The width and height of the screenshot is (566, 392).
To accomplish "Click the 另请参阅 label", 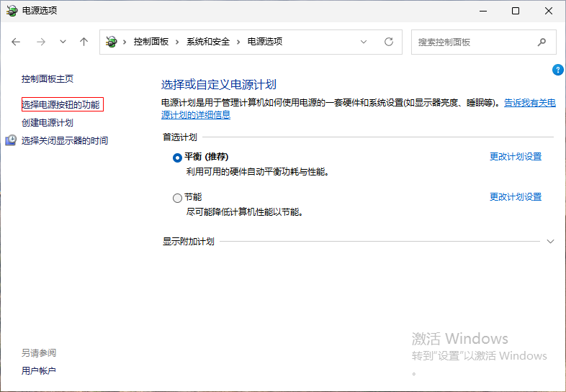I will (x=39, y=352).
